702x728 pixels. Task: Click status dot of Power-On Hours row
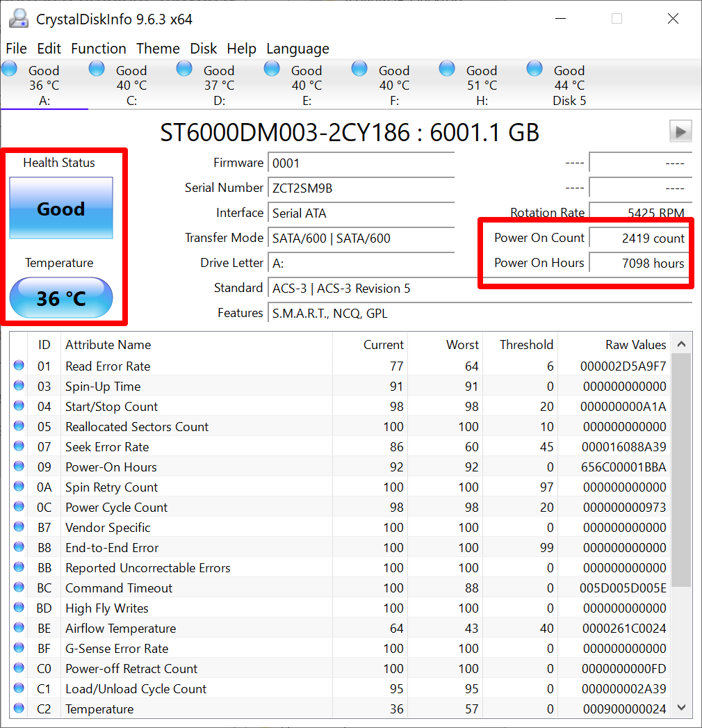[x=19, y=466]
